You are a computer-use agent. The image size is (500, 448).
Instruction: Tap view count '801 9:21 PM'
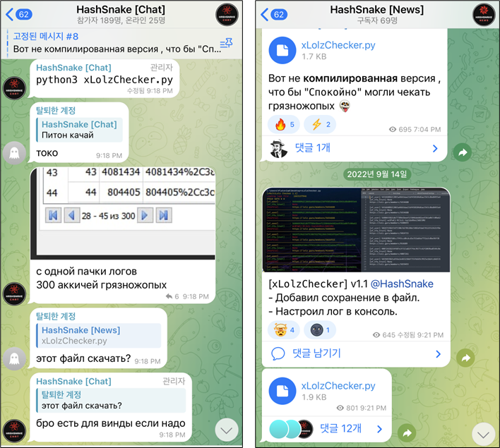362,408
